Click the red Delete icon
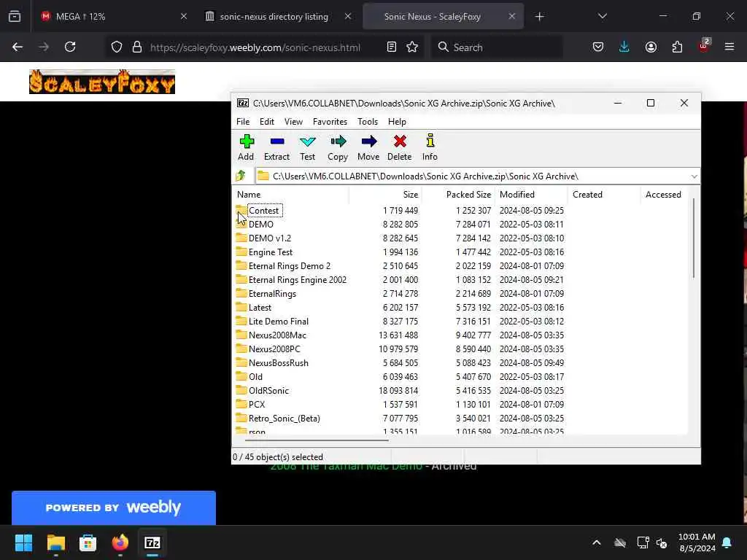Viewport: 747px width, 560px height. [x=399, y=147]
